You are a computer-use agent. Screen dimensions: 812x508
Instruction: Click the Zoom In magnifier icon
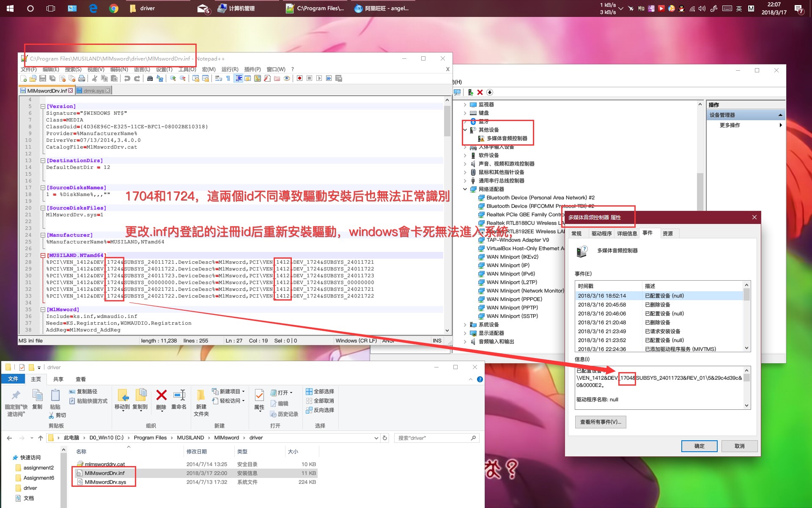(x=173, y=78)
